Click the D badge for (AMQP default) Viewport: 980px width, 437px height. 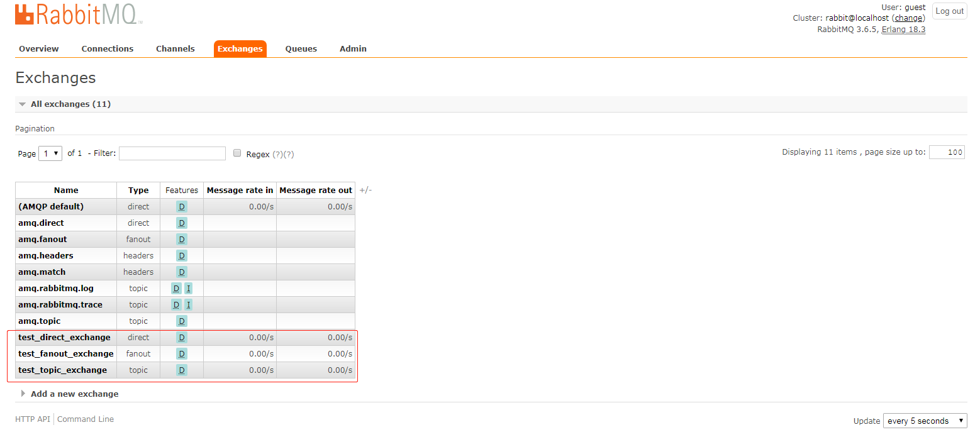point(182,207)
